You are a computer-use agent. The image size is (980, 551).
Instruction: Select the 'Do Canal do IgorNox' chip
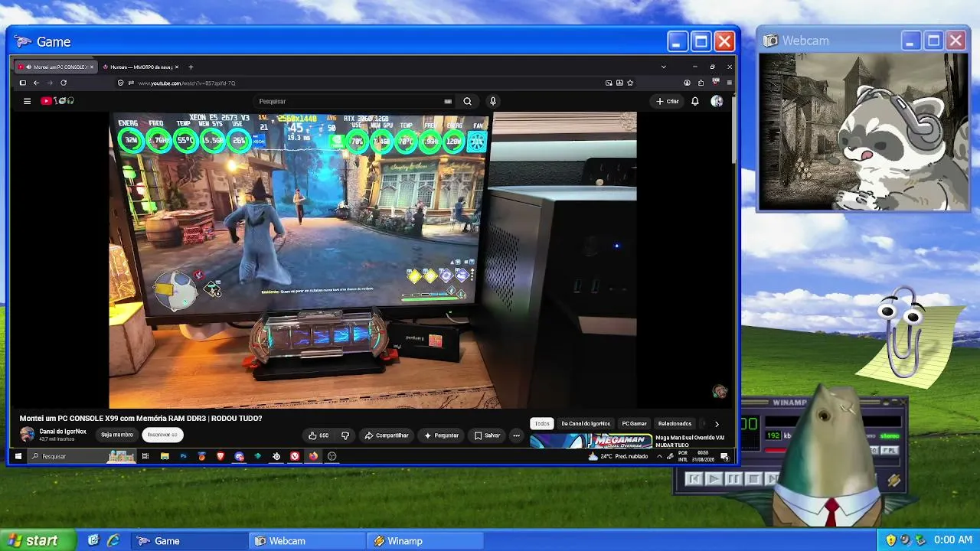pyautogui.click(x=586, y=423)
